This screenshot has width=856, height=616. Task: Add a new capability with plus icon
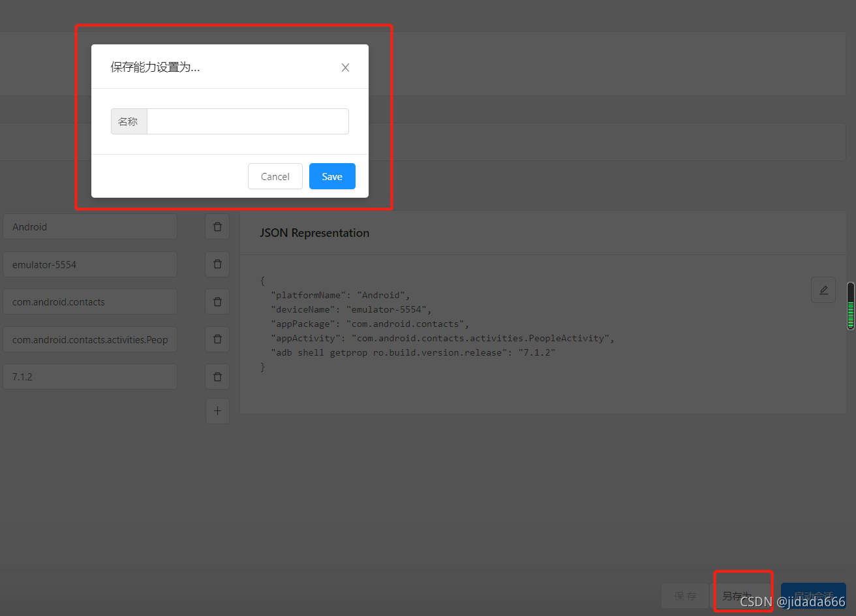pyautogui.click(x=217, y=411)
